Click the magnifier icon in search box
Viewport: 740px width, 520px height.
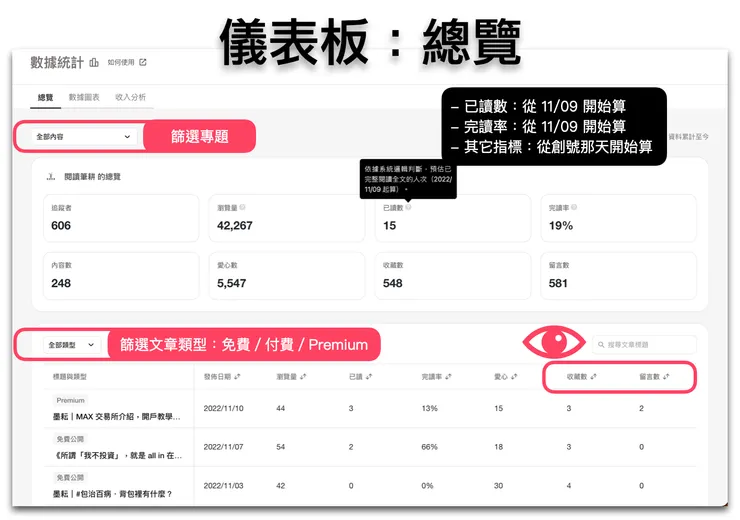[x=601, y=345]
